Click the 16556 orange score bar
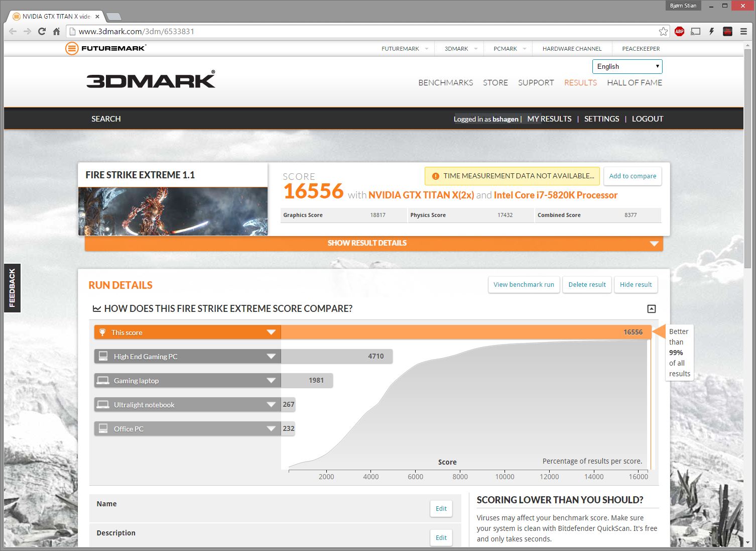756x551 pixels. (x=466, y=332)
